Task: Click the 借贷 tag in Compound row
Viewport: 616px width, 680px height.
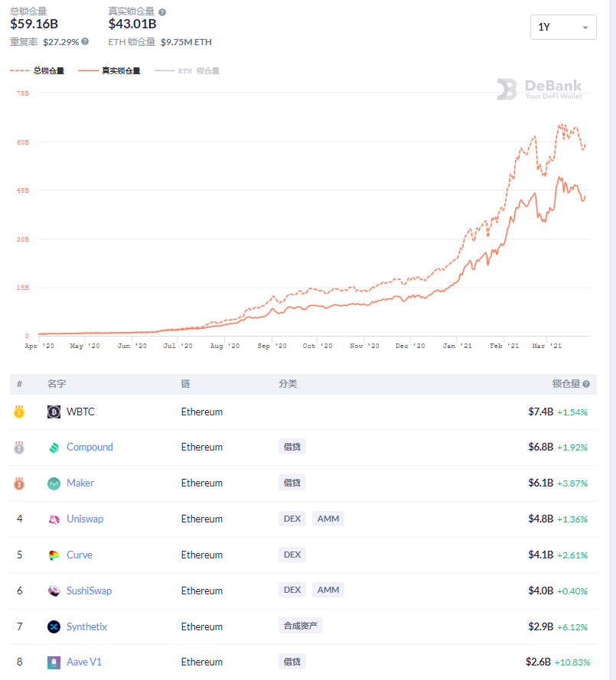Action: pyautogui.click(x=292, y=447)
